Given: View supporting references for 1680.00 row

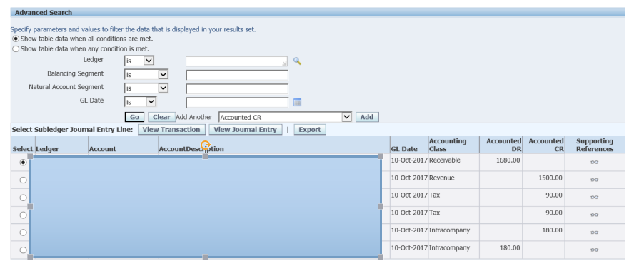Looking at the screenshot, I should (594, 162).
